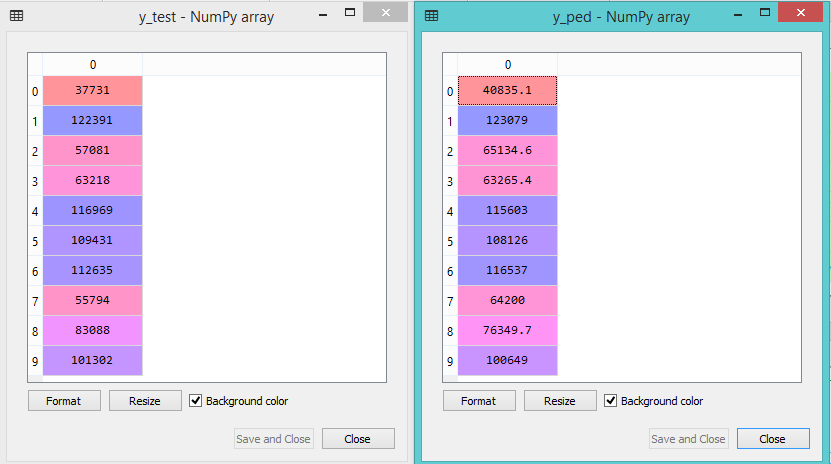Viewport: 831px width, 464px height.
Task: Click Save and Close in y_test window
Action: pos(273,439)
